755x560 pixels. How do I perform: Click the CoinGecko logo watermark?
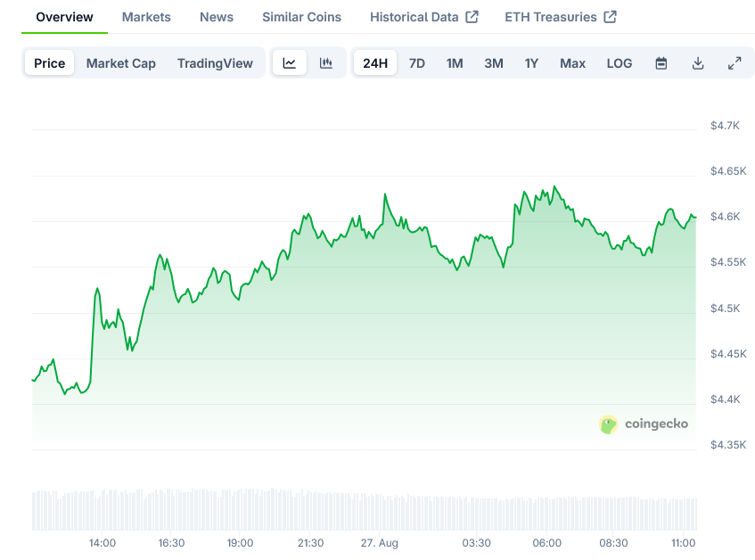pyautogui.click(x=644, y=424)
